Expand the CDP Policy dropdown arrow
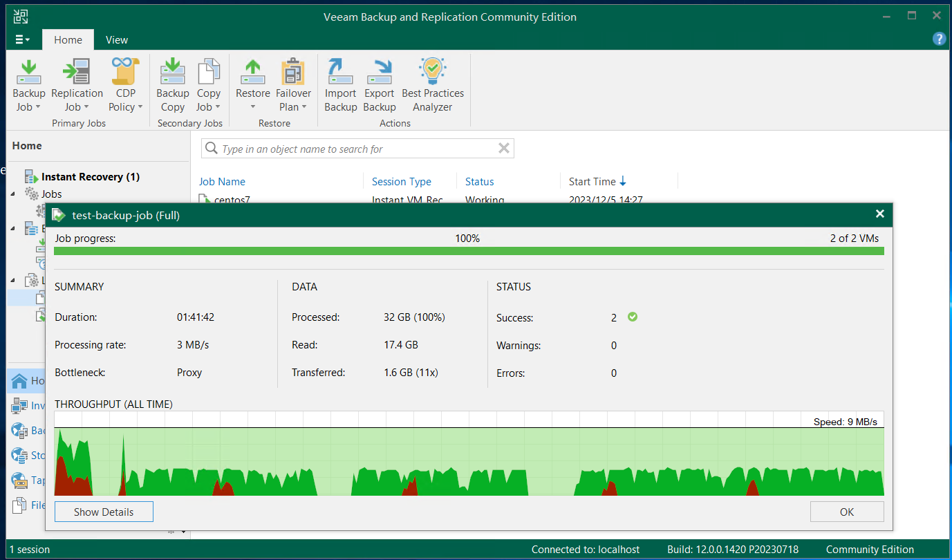The height and width of the screenshot is (560, 952). point(140,107)
